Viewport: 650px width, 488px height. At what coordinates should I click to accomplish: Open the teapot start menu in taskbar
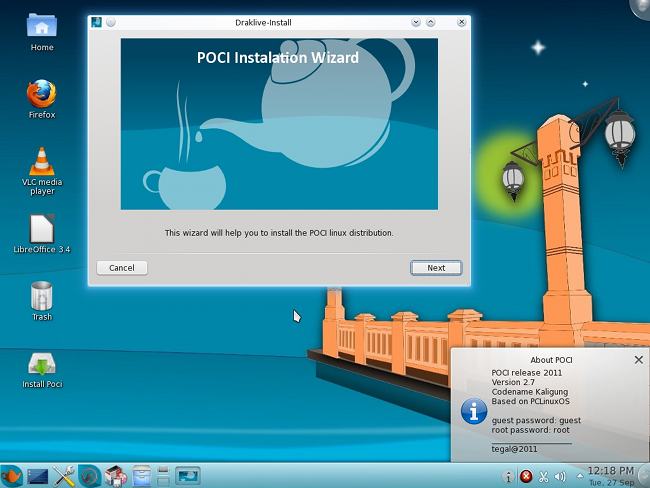tap(11, 476)
